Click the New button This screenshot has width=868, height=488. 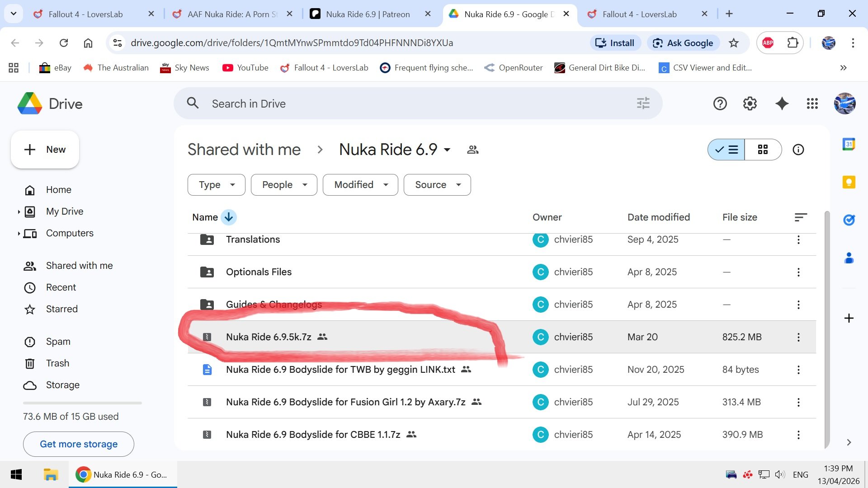[45, 150]
